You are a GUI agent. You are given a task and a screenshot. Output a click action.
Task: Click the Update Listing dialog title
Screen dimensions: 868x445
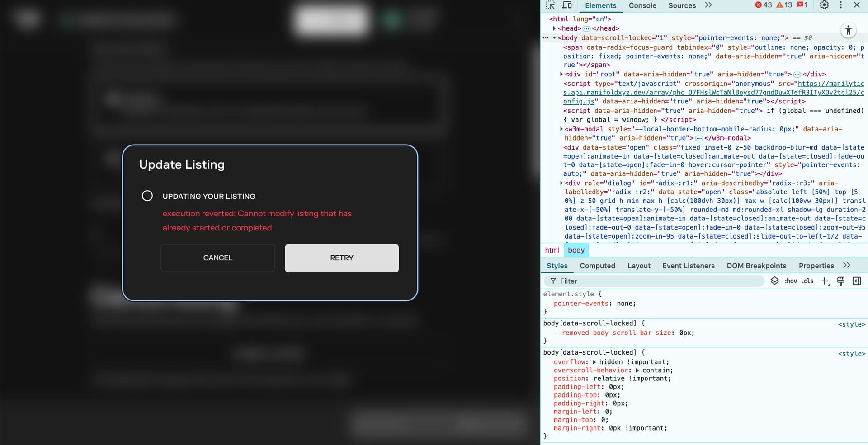click(182, 164)
